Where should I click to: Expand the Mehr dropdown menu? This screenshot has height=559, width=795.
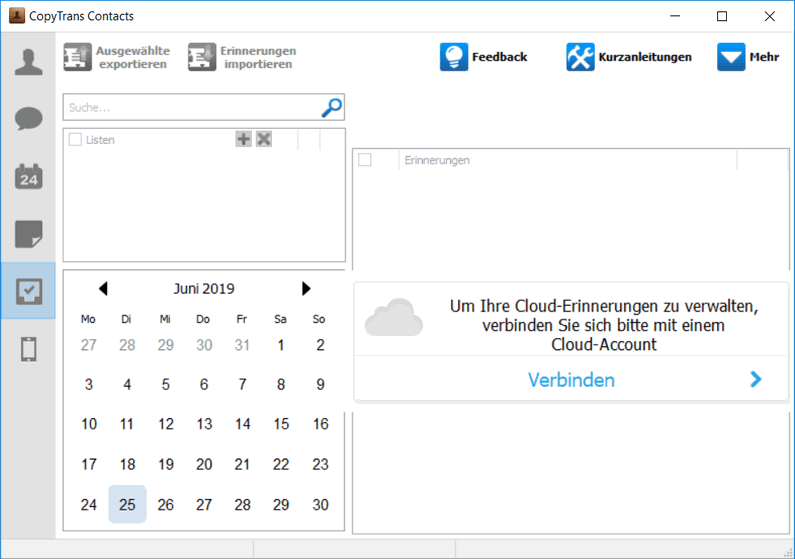[748, 57]
